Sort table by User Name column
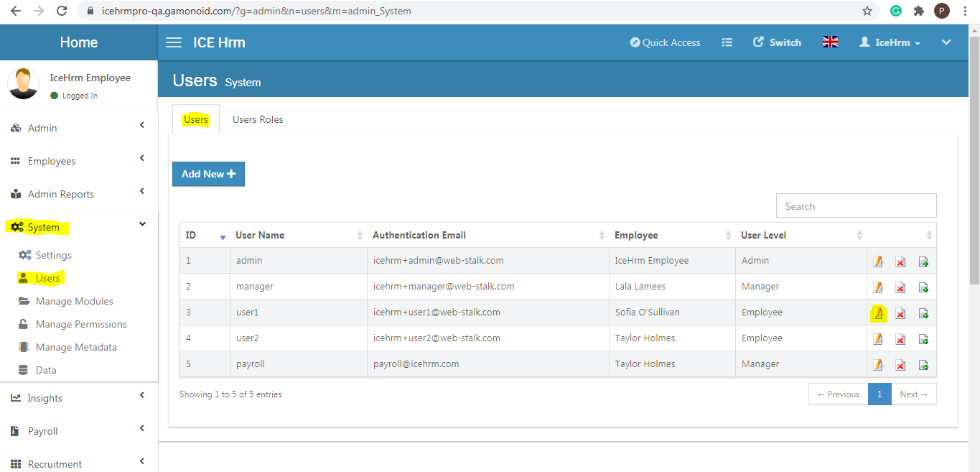Viewport: 980px width, 472px height. (x=299, y=235)
